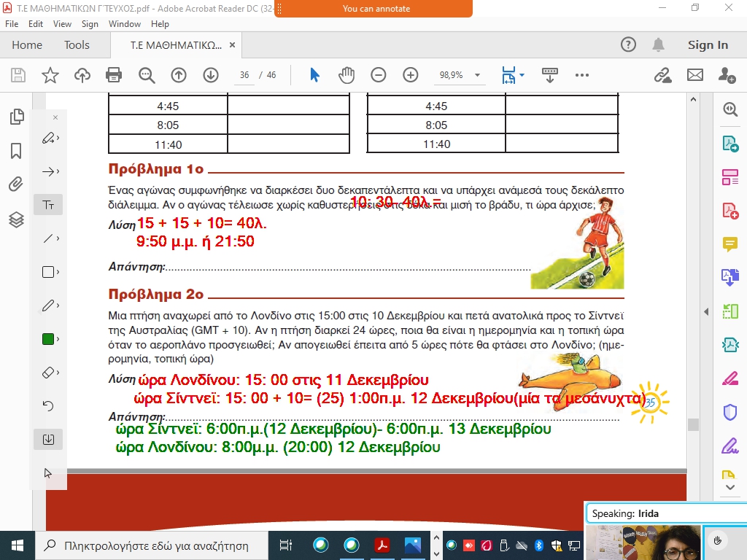Viewport: 747px width, 560px height.
Task: Open the notifications bell
Action: [659, 44]
